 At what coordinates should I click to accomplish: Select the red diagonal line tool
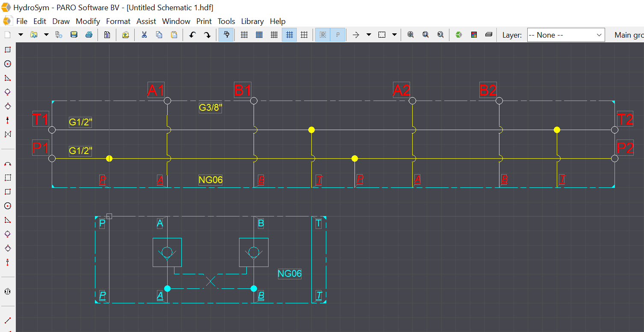(7, 320)
